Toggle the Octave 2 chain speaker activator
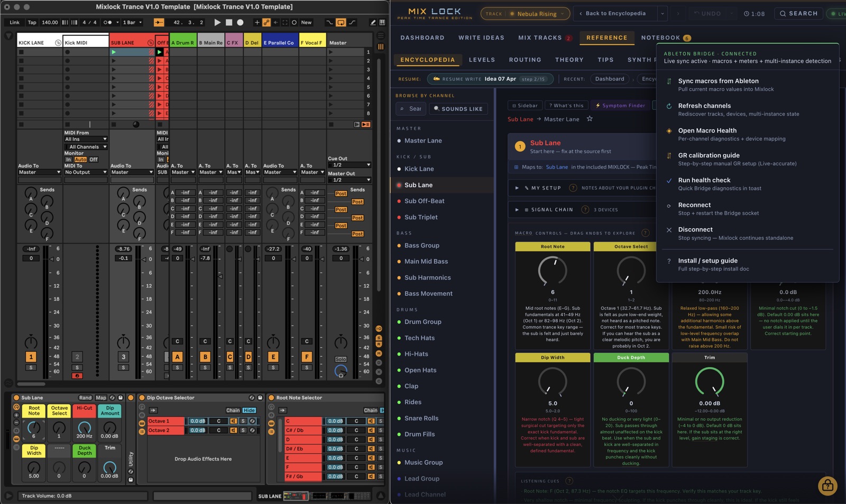This screenshot has width=846, height=504. point(233,431)
